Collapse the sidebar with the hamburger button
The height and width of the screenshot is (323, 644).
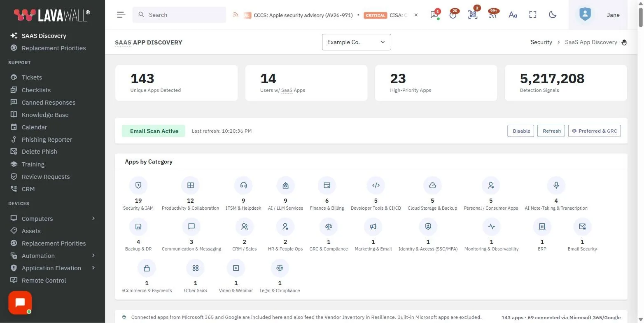[121, 15]
